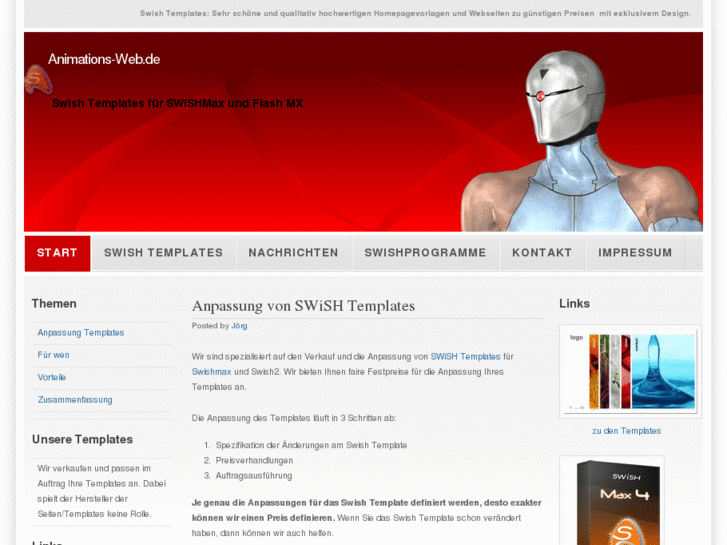Open the START menu tab
Screen dimensions: 727x545
(x=57, y=253)
